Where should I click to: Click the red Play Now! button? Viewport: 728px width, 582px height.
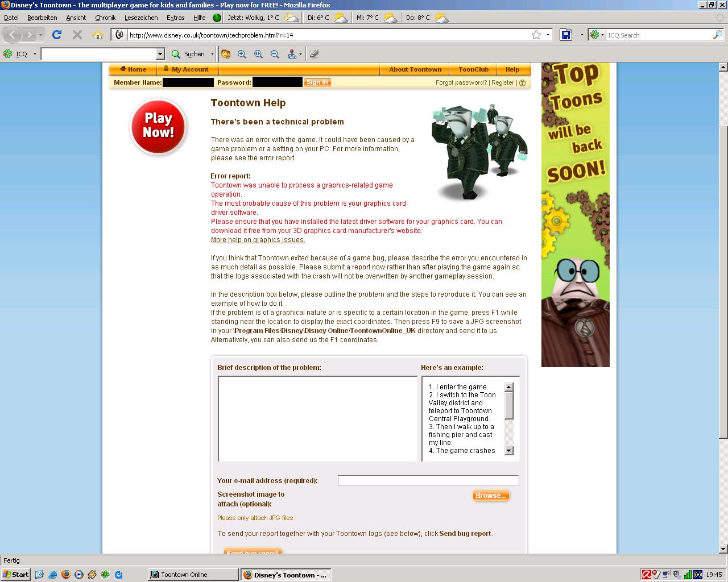158,126
